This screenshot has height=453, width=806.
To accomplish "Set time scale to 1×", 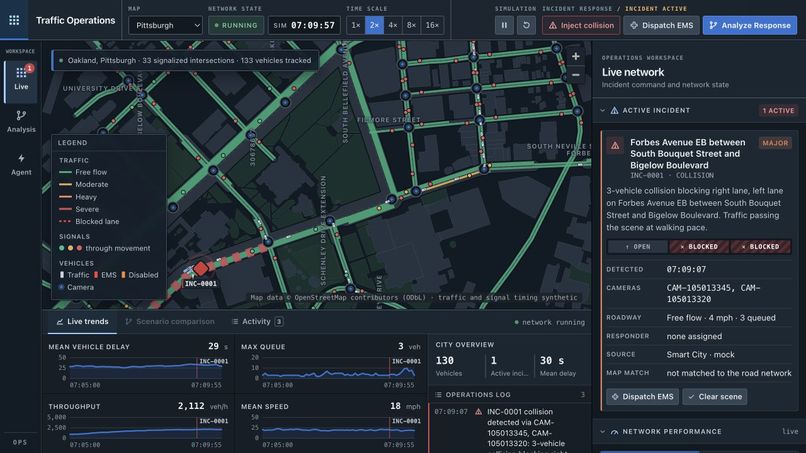I will 356,25.
